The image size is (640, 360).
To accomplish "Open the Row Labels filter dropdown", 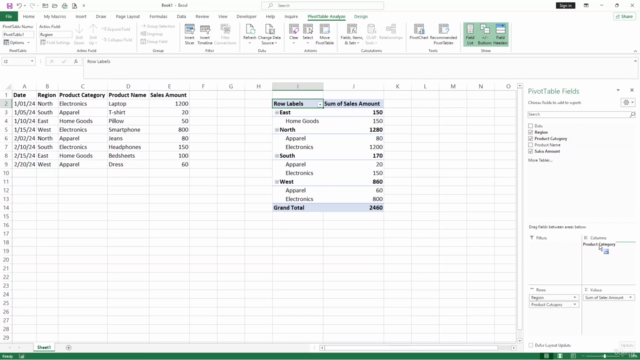I will 320,104.
